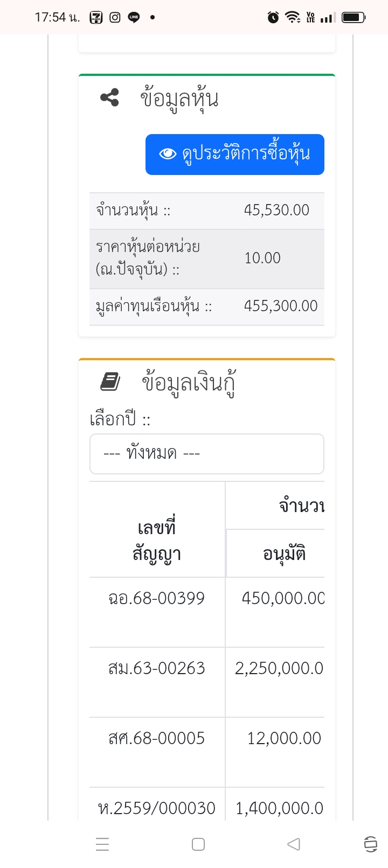The image size is (388, 868).
Task: Select loan contract สม.63-00263
Action: pyautogui.click(x=156, y=668)
